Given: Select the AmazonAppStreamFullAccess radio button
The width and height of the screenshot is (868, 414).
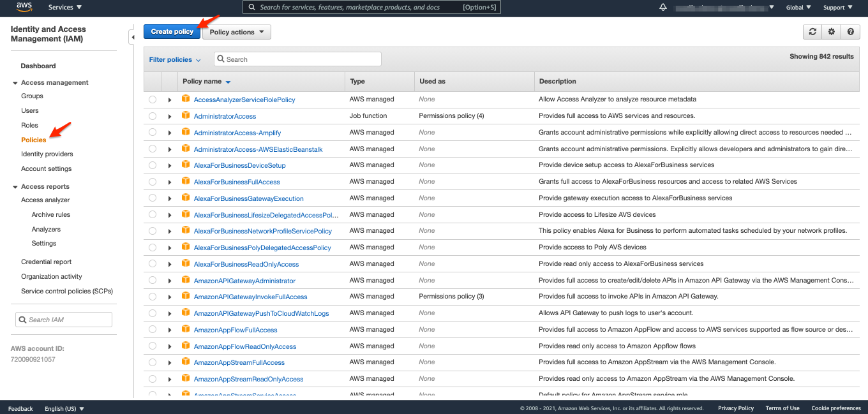Looking at the screenshot, I should pyautogui.click(x=153, y=362).
